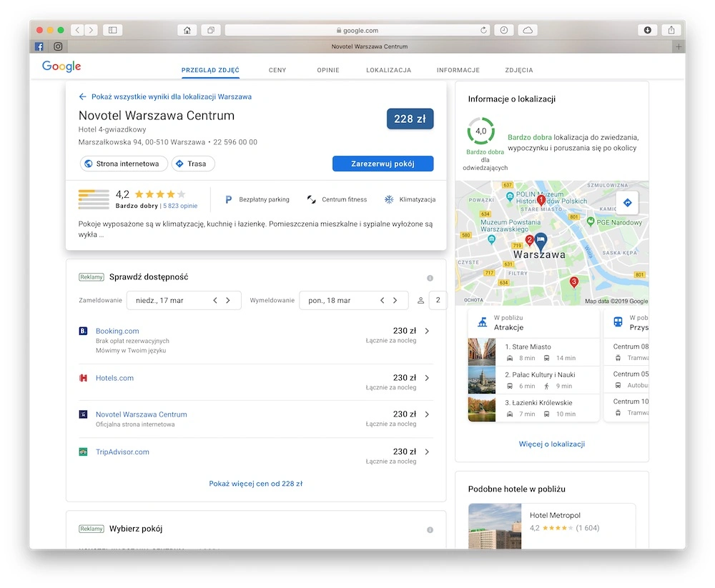The height and width of the screenshot is (588, 715).
Task: Open the Booking.com link
Action: [x=117, y=331]
